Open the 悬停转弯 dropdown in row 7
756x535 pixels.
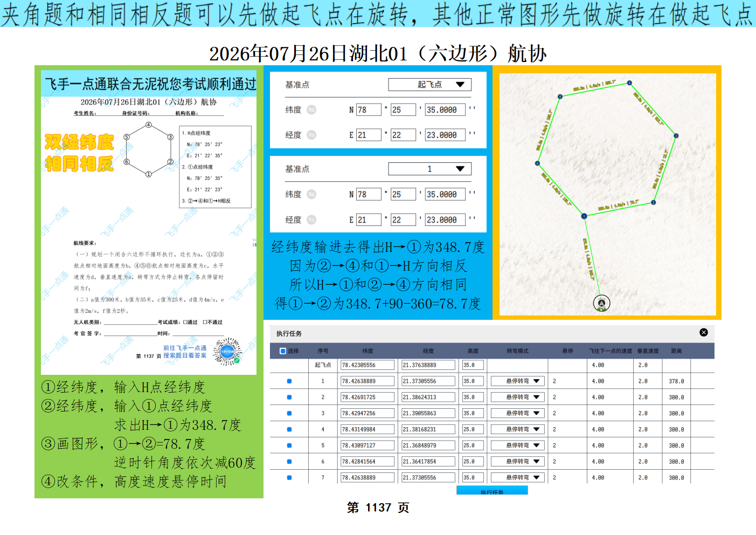click(x=518, y=478)
